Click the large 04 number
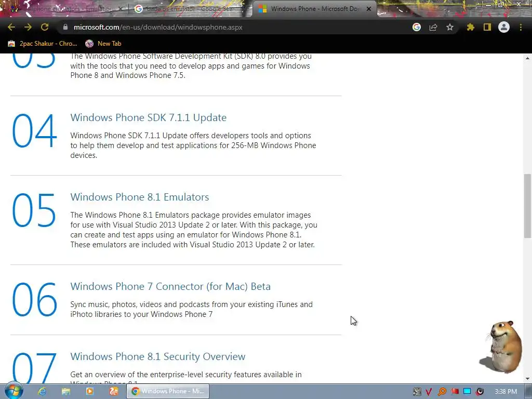Image resolution: width=532 pixels, height=399 pixels. point(34,130)
